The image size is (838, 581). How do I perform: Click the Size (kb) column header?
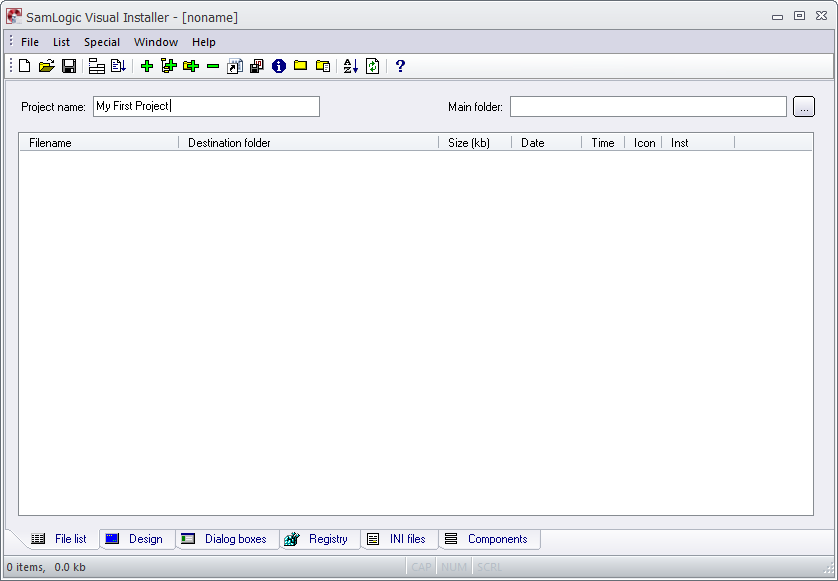point(475,143)
